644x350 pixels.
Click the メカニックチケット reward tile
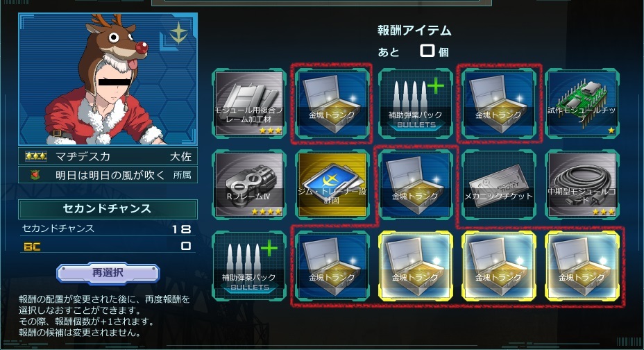[x=498, y=185]
